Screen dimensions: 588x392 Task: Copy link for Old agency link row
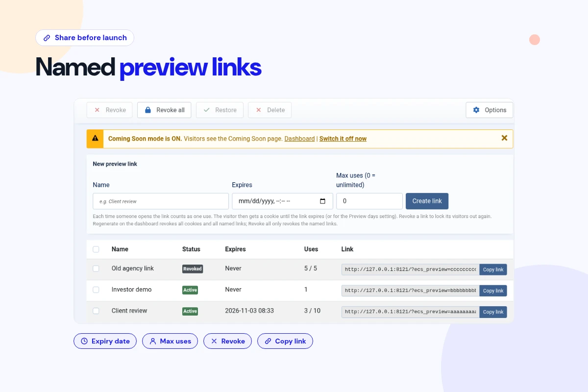point(493,269)
